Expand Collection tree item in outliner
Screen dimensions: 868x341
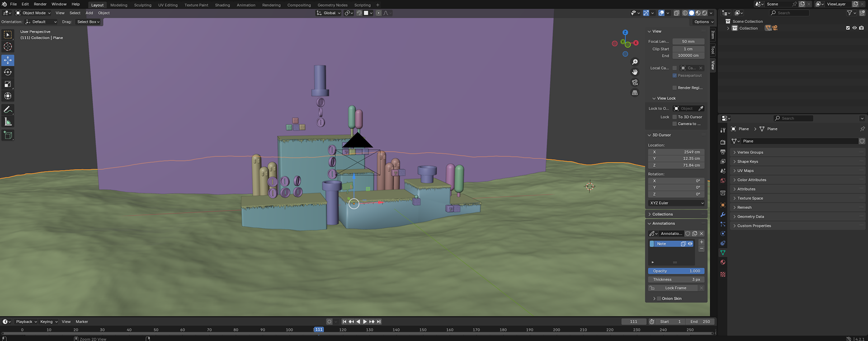(x=728, y=28)
